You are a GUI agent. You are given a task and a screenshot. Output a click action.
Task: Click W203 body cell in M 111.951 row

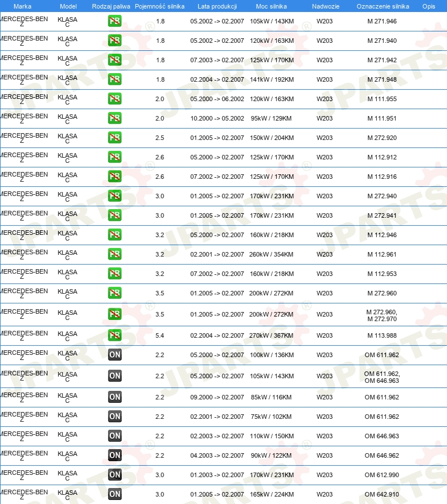325,118
